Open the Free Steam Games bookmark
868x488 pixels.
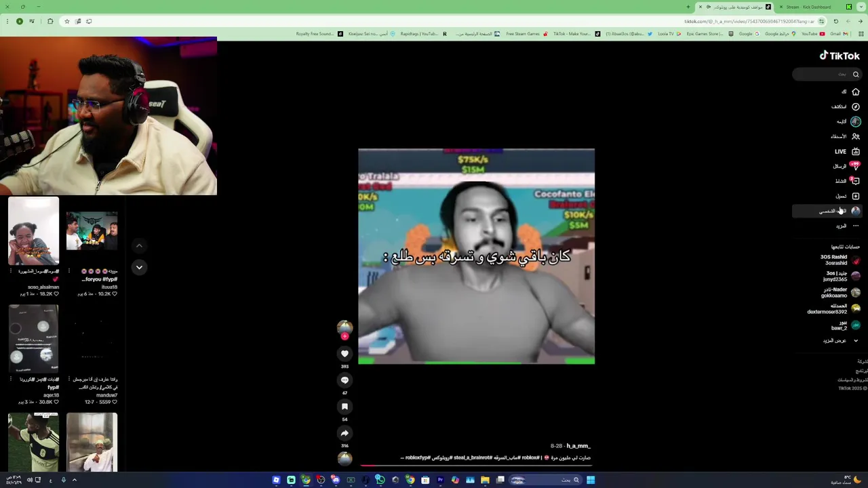click(526, 34)
